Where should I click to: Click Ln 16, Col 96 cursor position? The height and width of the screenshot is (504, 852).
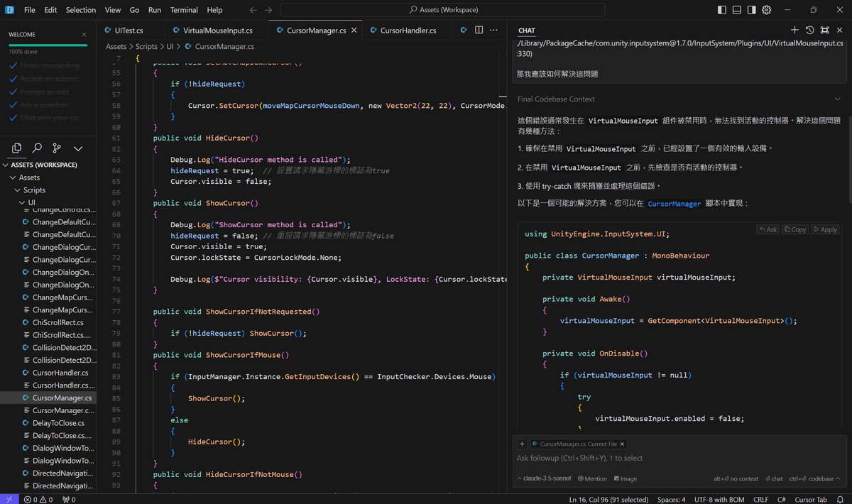pyautogui.click(x=608, y=499)
